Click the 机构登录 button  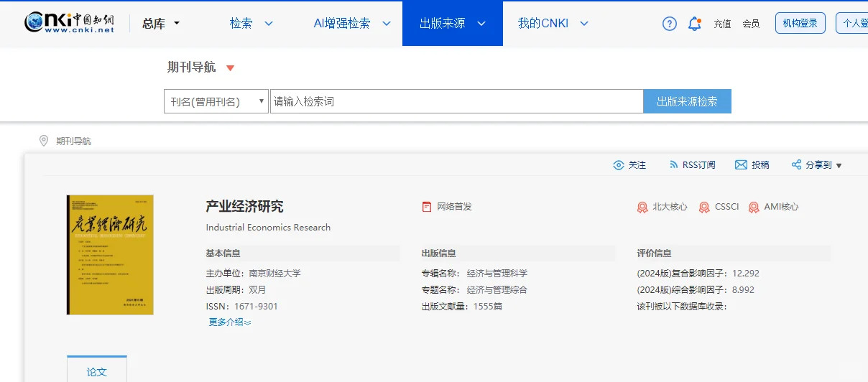coord(800,23)
